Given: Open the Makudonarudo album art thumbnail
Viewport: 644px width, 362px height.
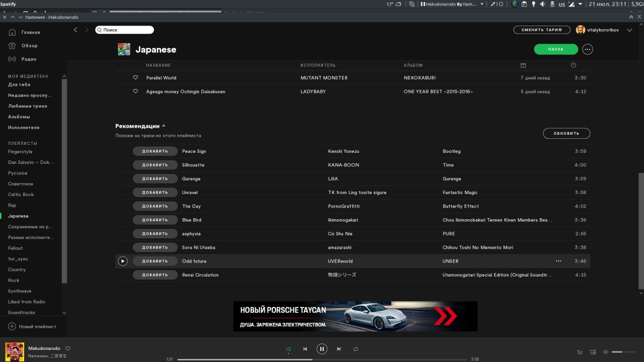Looking at the screenshot, I should tap(15, 351).
